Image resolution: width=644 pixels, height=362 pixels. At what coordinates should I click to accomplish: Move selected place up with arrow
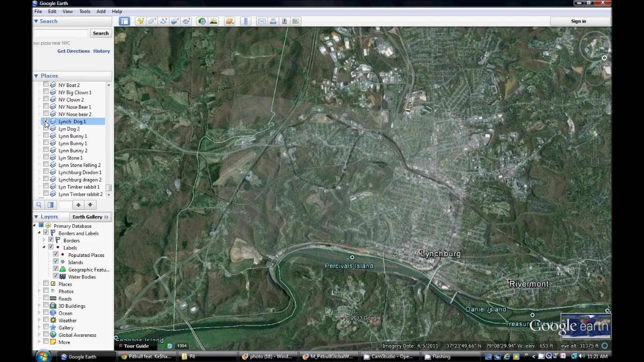(x=78, y=205)
